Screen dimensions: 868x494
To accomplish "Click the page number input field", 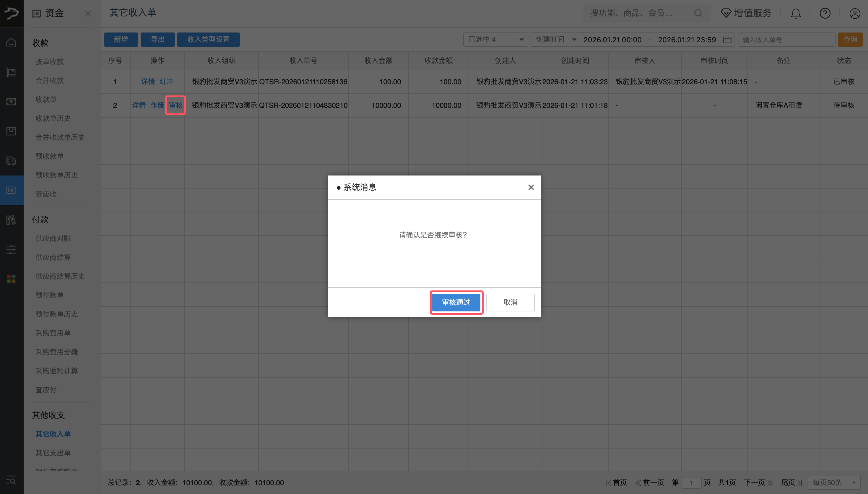I will [x=692, y=482].
